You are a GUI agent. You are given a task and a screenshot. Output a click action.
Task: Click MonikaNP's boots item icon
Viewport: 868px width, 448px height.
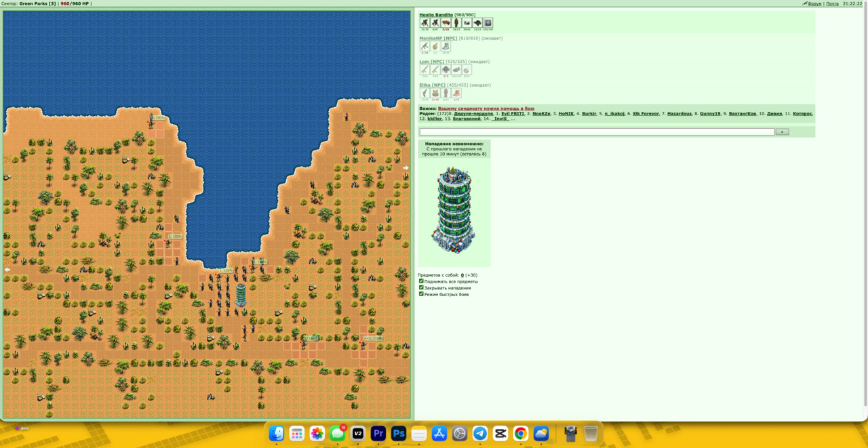coord(446,46)
